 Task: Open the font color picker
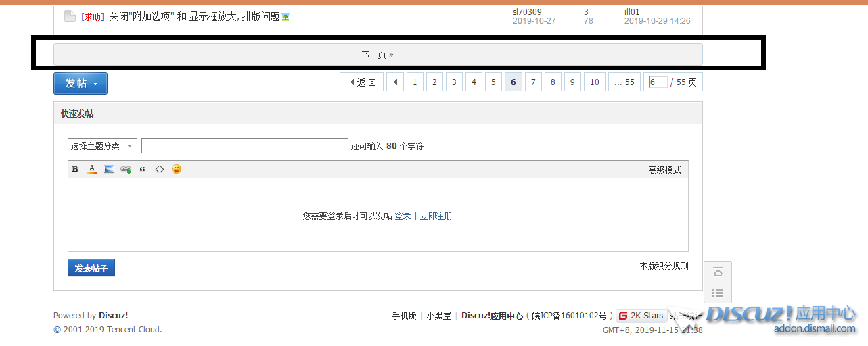92,170
